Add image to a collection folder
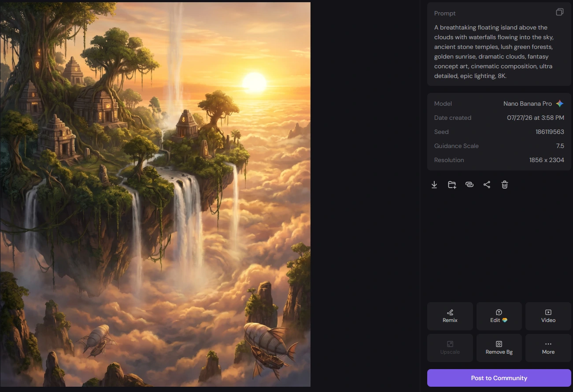Screen dimensions: 573x392 (452, 185)
